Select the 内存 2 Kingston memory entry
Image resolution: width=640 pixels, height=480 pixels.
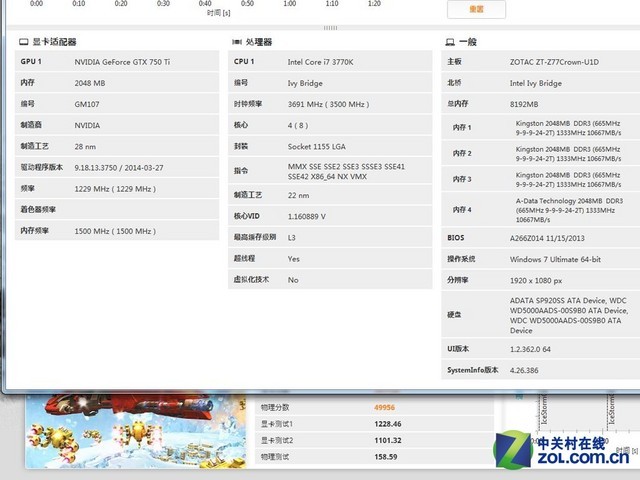tap(568, 154)
